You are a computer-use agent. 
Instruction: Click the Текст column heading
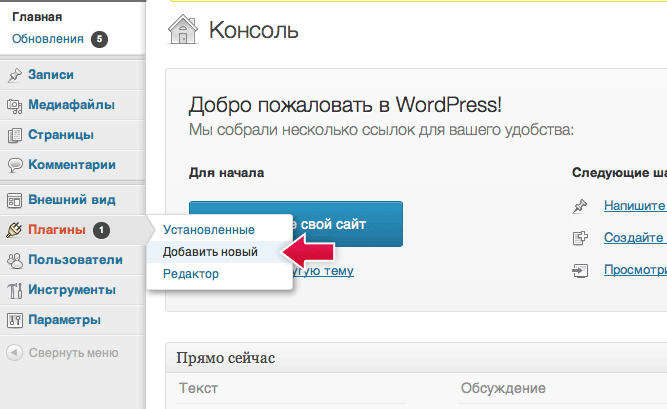198,388
